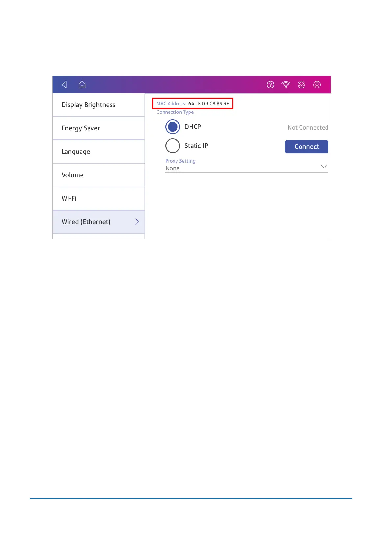Tap the back arrow icon
This screenshot has height=554, width=392.
(65, 85)
